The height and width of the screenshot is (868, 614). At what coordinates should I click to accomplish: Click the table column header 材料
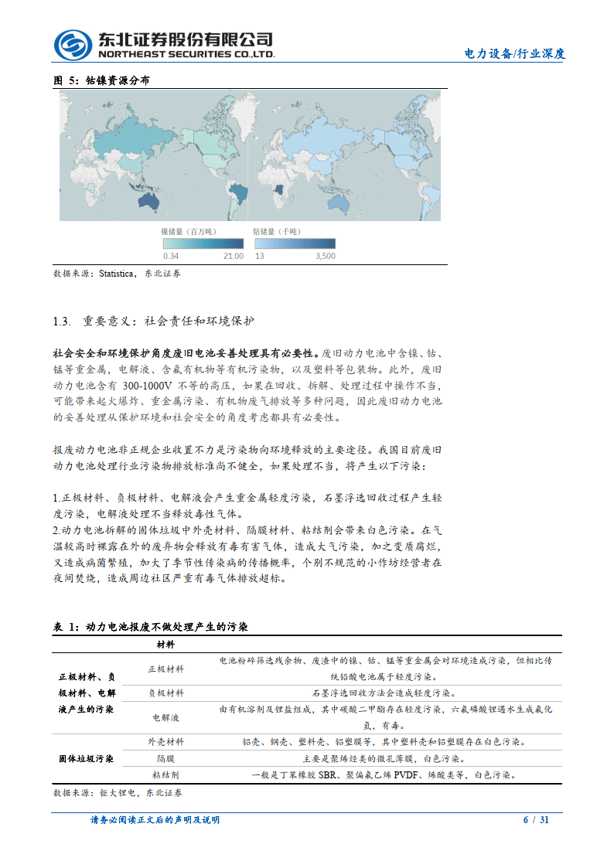click(165, 645)
